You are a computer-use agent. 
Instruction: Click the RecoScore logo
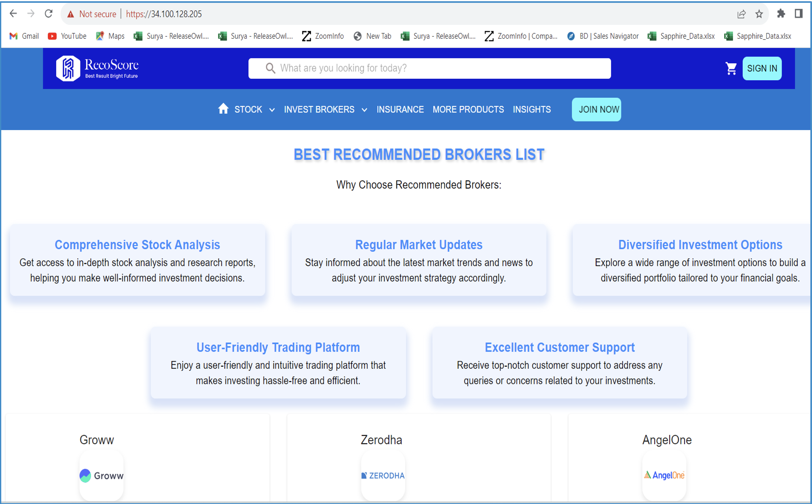[97, 68]
